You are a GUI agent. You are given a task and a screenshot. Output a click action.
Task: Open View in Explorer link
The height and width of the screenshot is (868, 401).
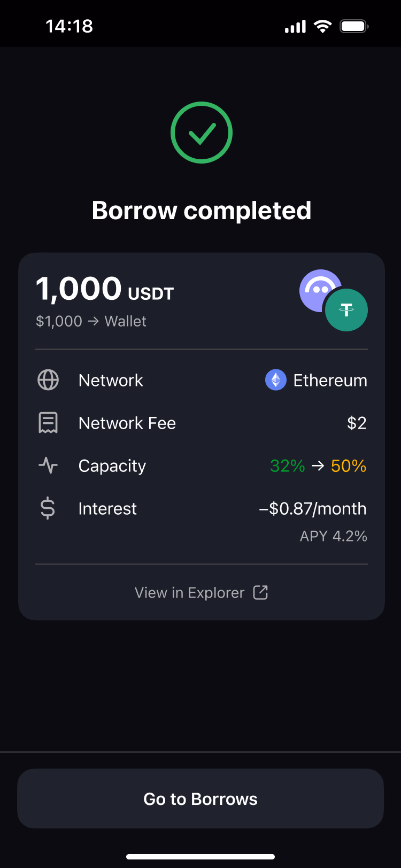190,593
